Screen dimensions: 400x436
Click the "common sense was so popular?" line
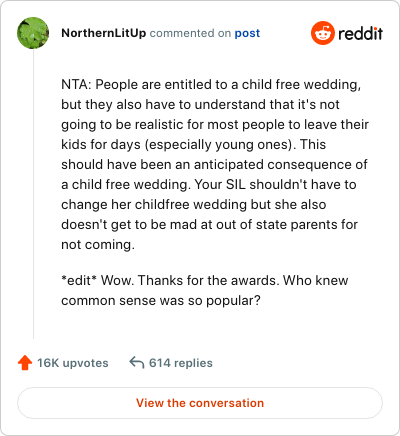point(161,301)
